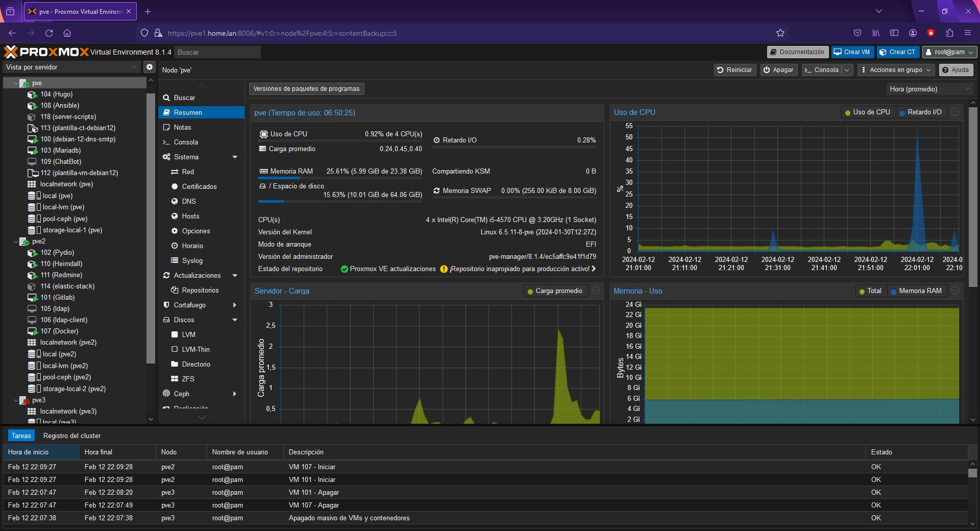Open the Vista por servidor dropdown

point(71,67)
